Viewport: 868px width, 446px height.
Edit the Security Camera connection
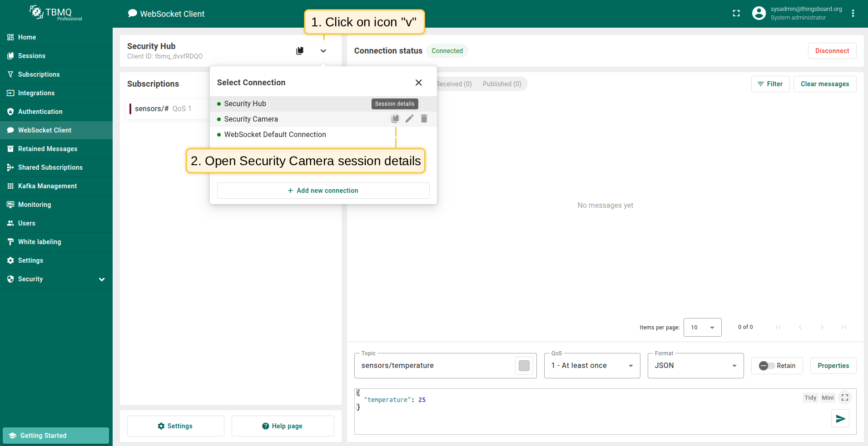410,119
